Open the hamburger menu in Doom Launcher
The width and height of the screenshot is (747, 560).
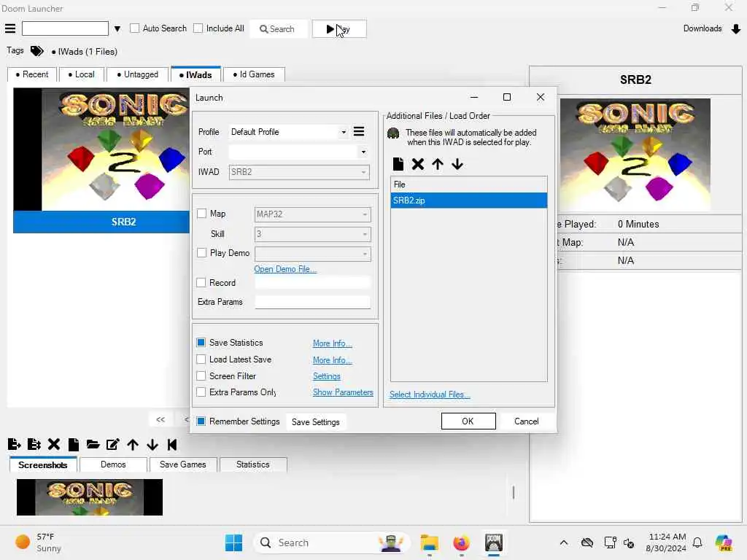point(10,28)
